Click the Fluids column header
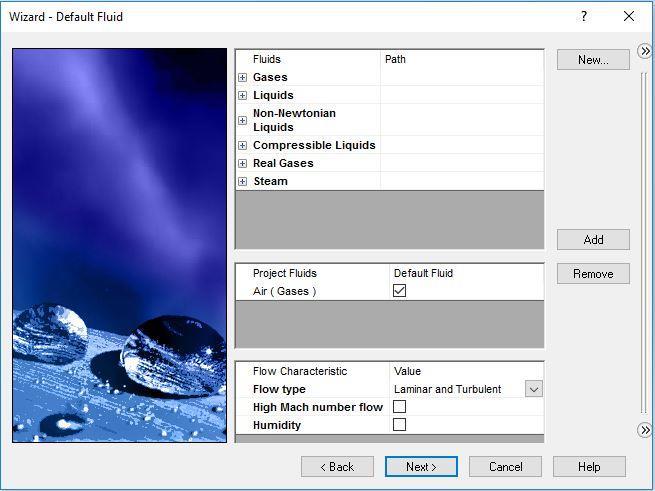This screenshot has height=491, width=655. tap(267, 59)
